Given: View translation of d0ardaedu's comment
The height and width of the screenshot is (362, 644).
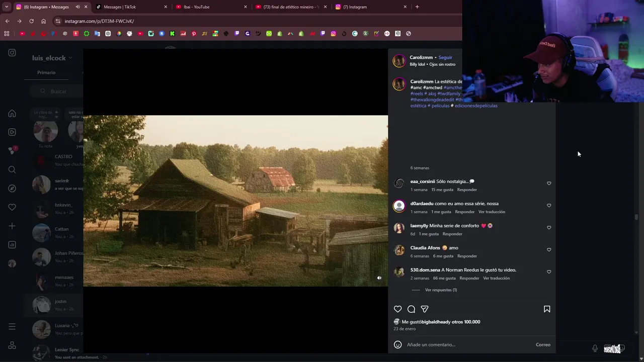Looking at the screenshot, I should click(492, 212).
